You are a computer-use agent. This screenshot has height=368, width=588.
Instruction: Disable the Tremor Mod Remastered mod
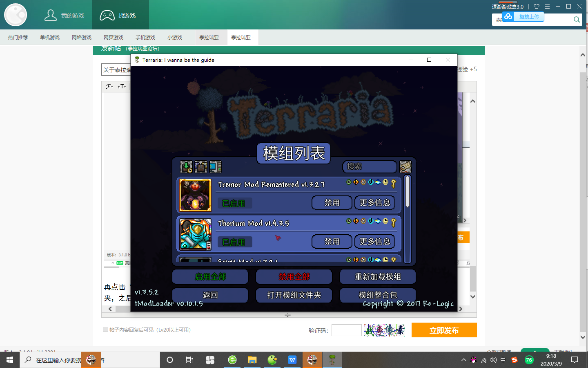pos(332,203)
